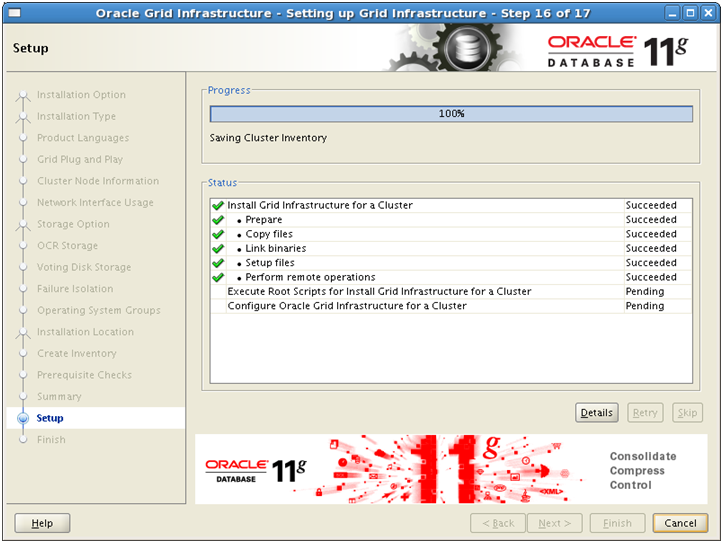Select the Storage Option step
Screen dimensions: 723x543
coord(73,224)
